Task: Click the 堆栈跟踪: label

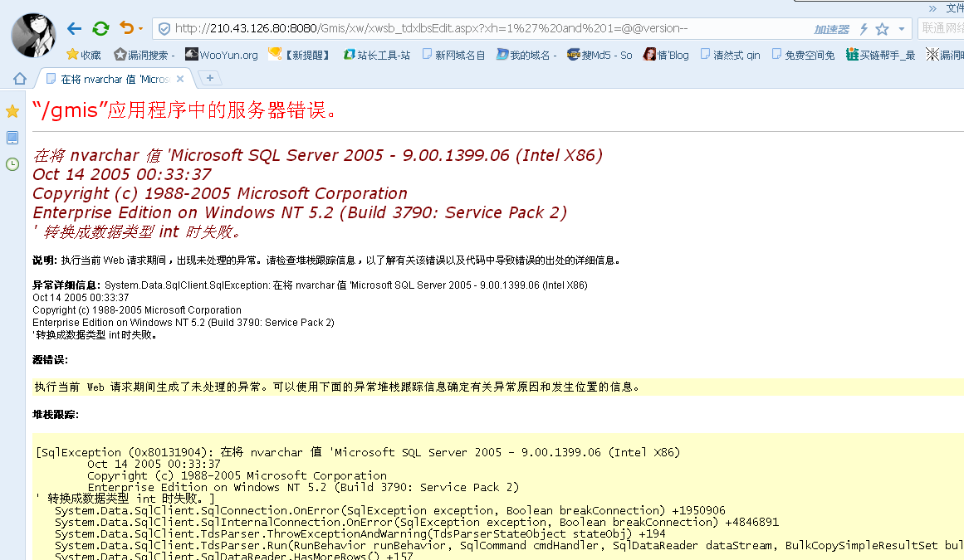Action: (x=56, y=415)
